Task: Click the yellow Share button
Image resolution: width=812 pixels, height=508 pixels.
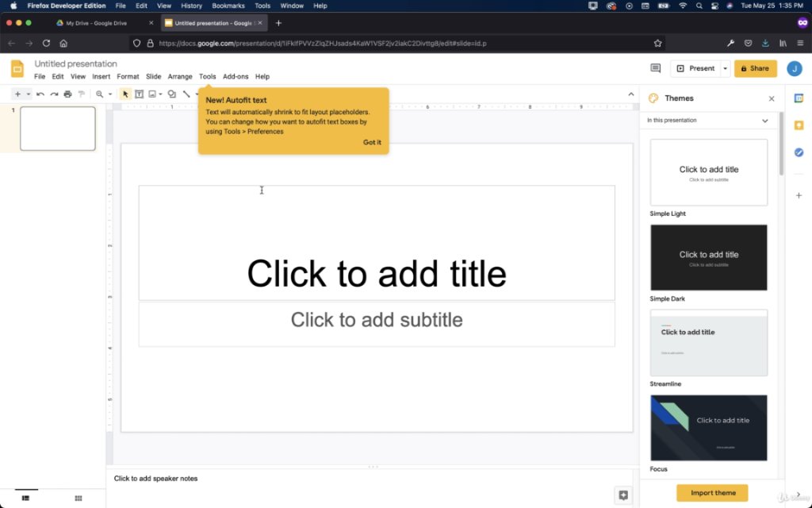Action: tap(755, 68)
